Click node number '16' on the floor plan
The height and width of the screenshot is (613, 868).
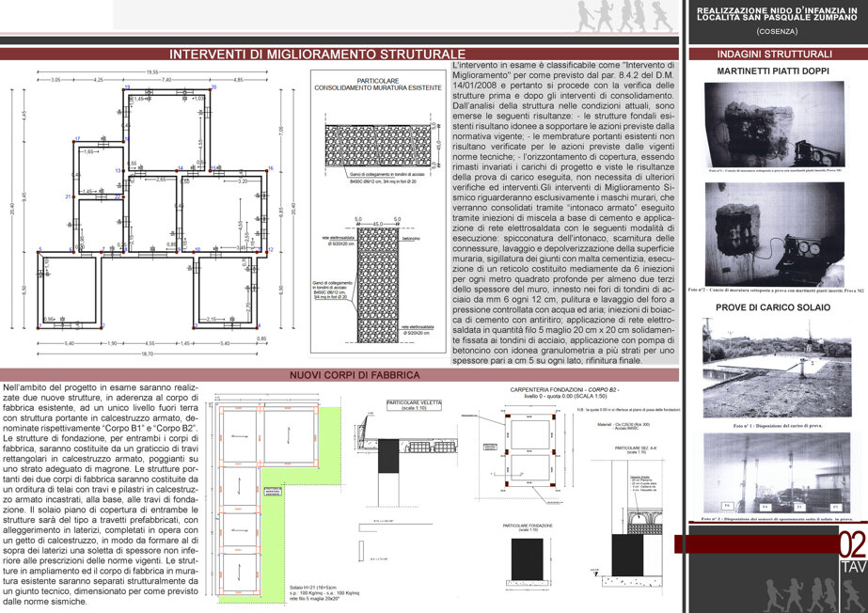271,168
